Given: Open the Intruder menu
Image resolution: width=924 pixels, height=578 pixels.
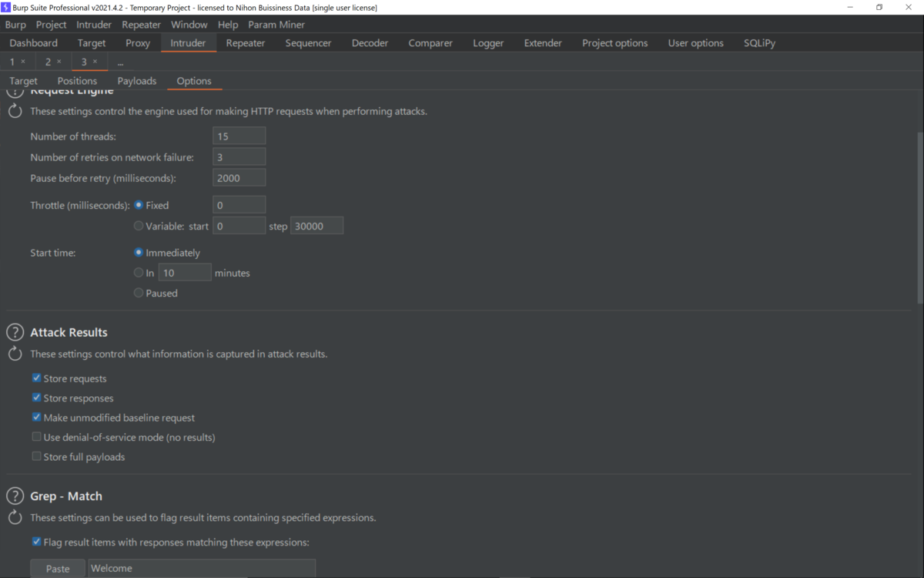Looking at the screenshot, I should pyautogui.click(x=94, y=25).
